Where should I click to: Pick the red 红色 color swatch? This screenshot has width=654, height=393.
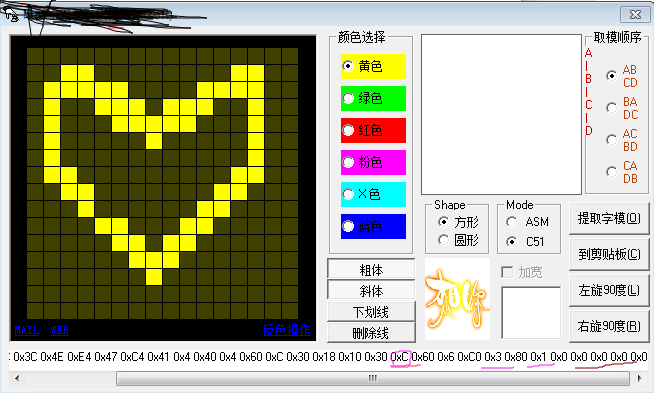coord(373,131)
